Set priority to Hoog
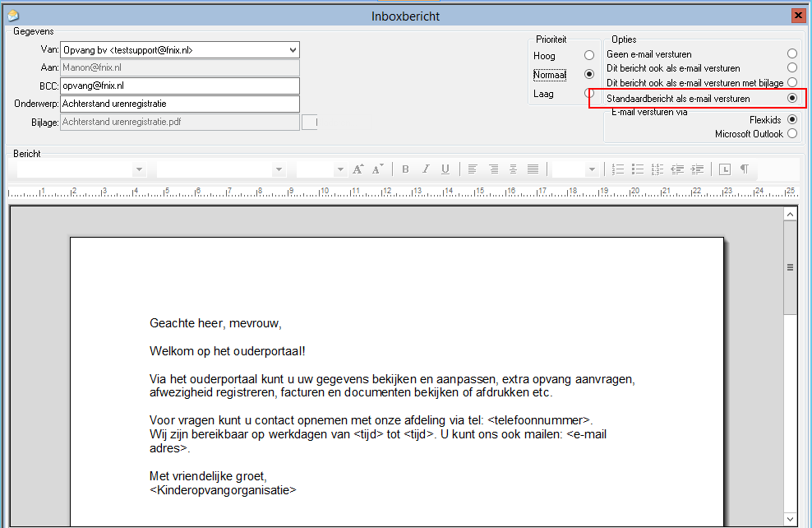 coord(588,56)
